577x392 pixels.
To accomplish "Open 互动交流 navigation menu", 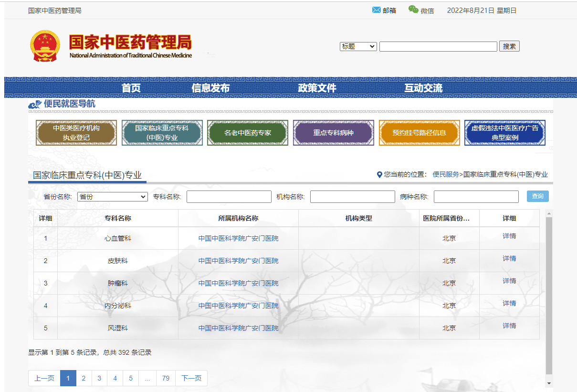I will coord(423,88).
